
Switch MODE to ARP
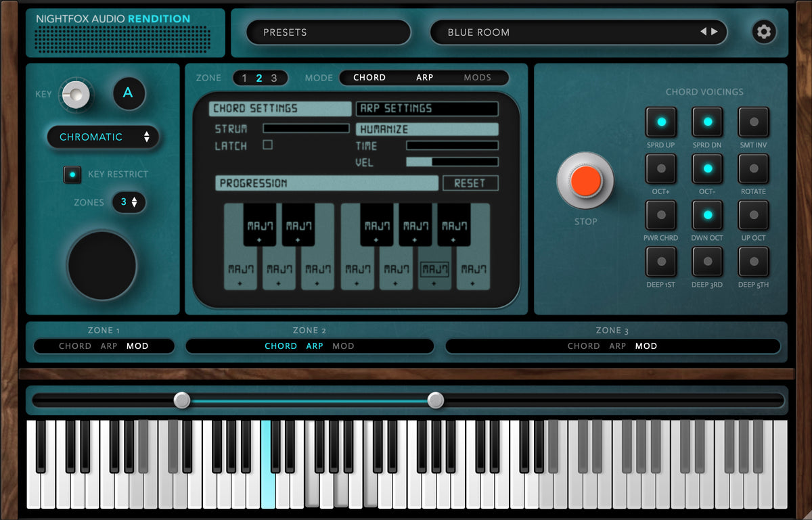coord(424,78)
